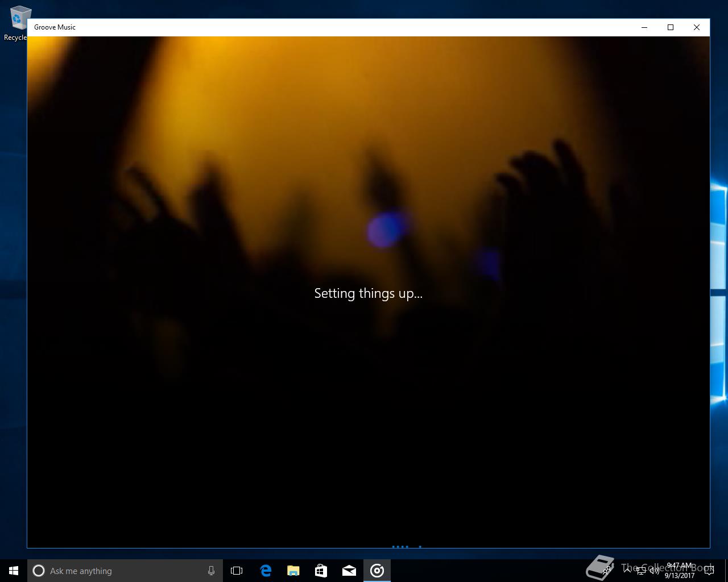Click the Cortana microphone icon
The height and width of the screenshot is (582, 728).
[x=211, y=571]
